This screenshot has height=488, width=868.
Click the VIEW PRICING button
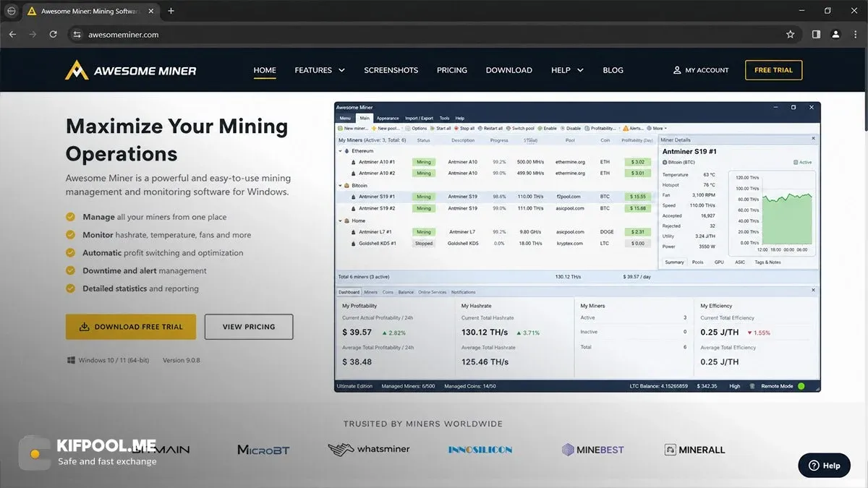click(249, 327)
